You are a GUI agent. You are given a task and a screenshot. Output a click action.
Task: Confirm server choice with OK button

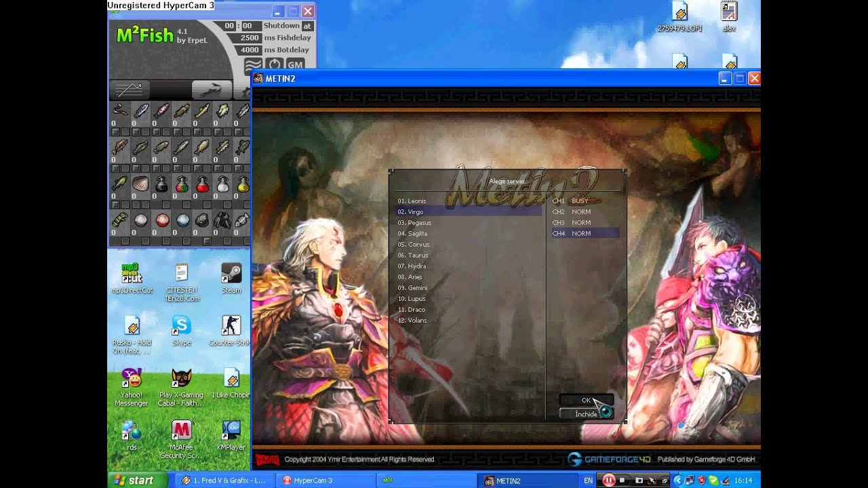[x=586, y=400]
